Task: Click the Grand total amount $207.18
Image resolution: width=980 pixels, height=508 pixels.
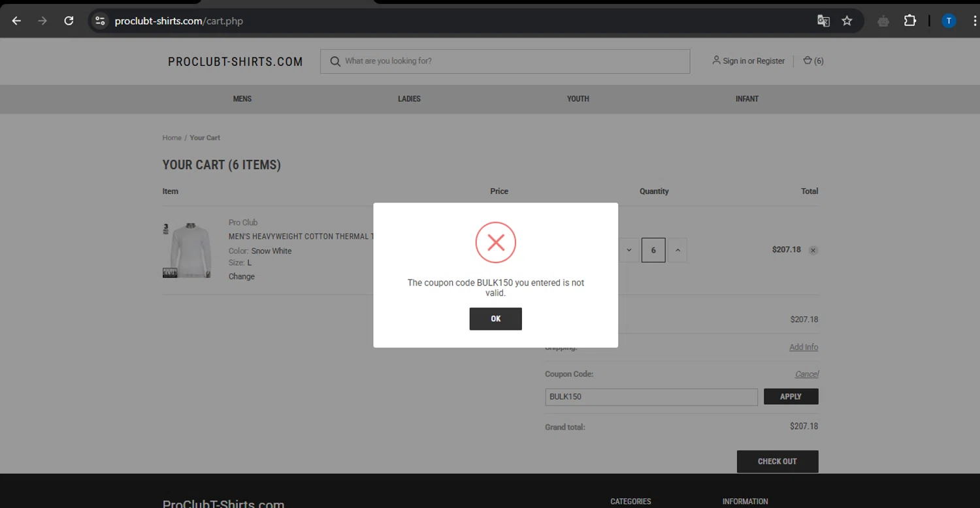Action: (804, 426)
